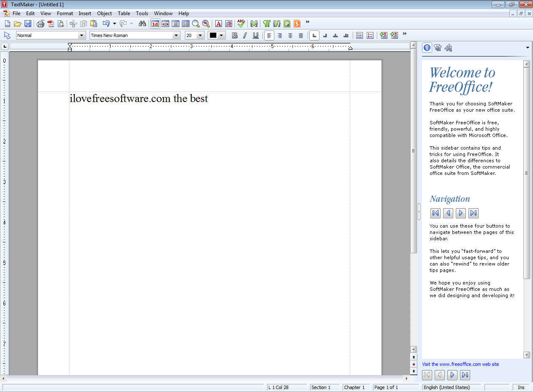Visit the www.freeoffice.com web site link
This screenshot has height=392, width=533.
click(460, 364)
